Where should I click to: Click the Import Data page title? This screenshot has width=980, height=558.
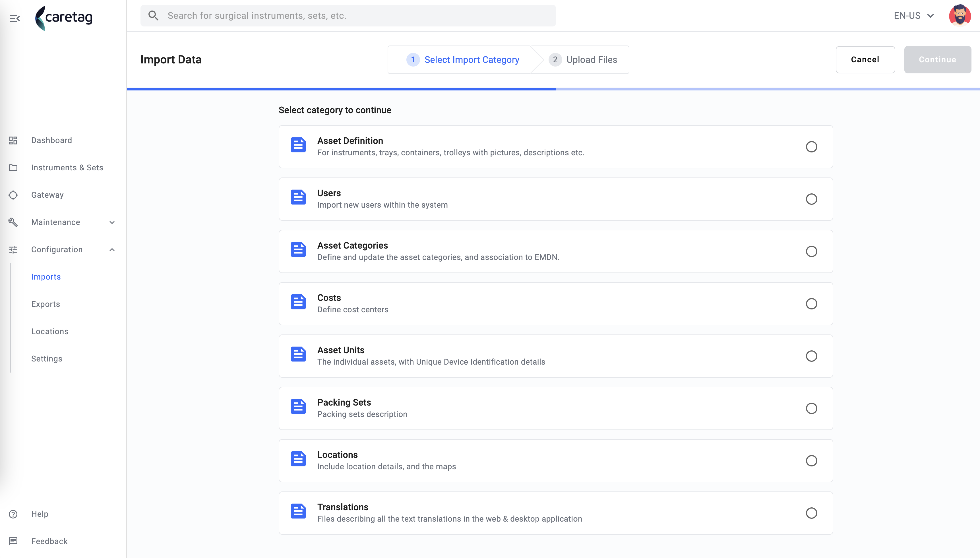click(x=171, y=59)
